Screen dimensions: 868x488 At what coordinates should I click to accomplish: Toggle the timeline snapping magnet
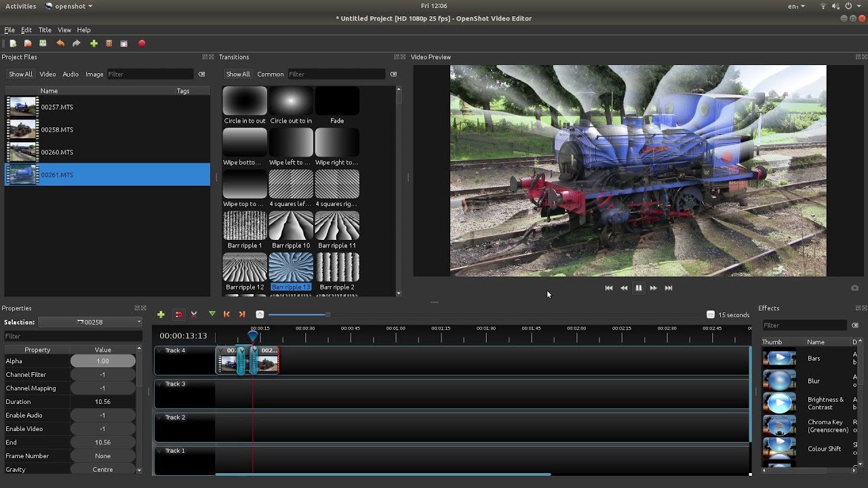pos(178,314)
